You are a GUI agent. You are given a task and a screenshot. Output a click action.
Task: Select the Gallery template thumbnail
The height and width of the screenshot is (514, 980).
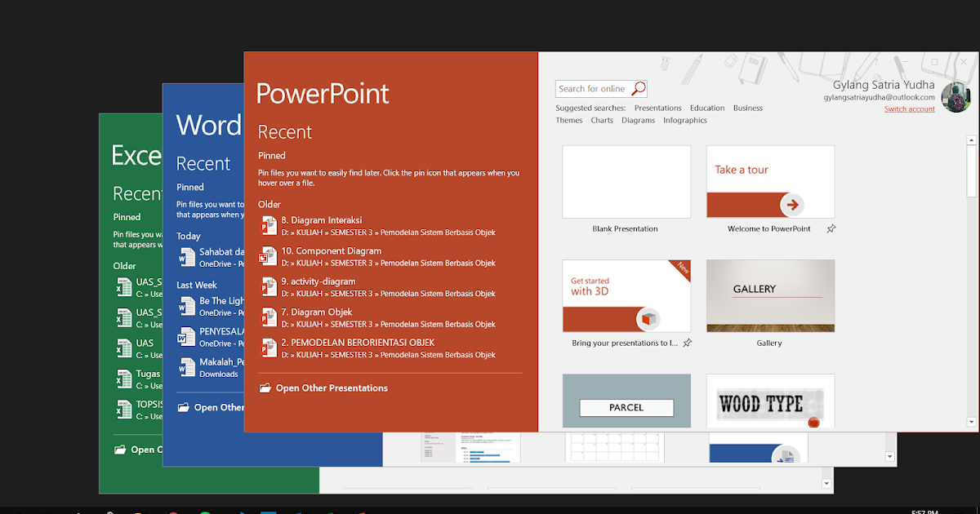tap(770, 296)
